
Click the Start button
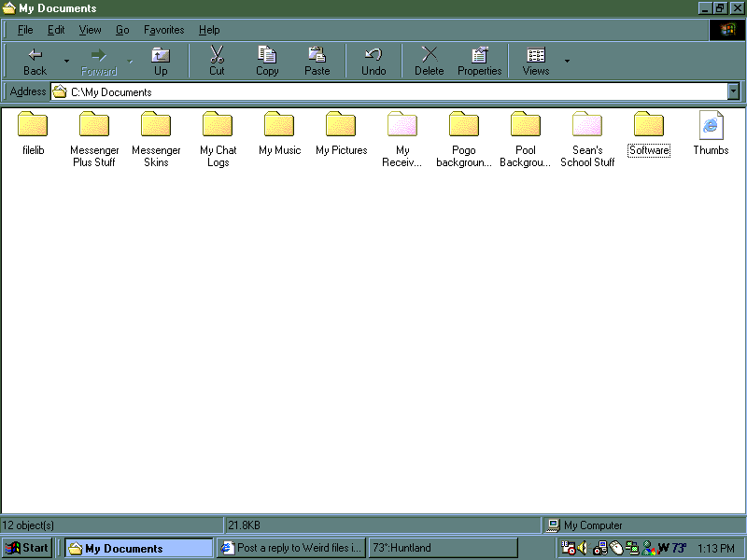[28, 548]
